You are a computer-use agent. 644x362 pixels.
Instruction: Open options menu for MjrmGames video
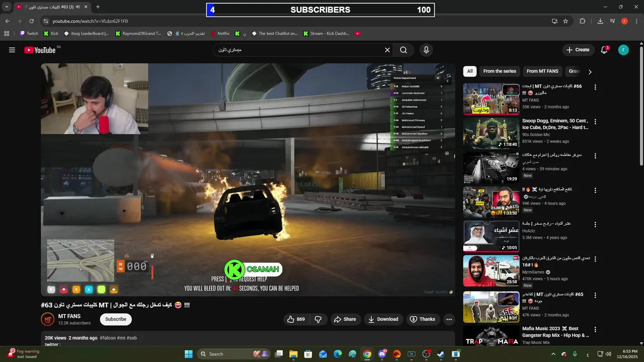tap(595, 259)
